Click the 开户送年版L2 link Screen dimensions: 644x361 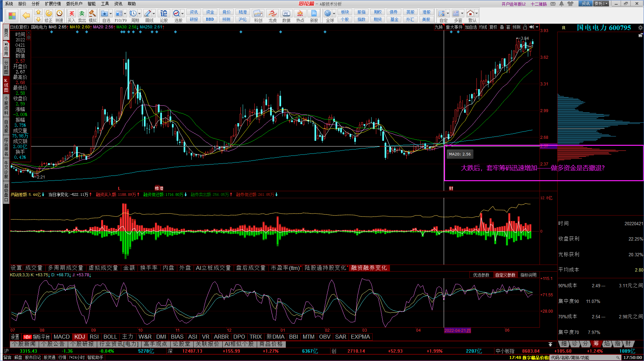pos(513,4)
